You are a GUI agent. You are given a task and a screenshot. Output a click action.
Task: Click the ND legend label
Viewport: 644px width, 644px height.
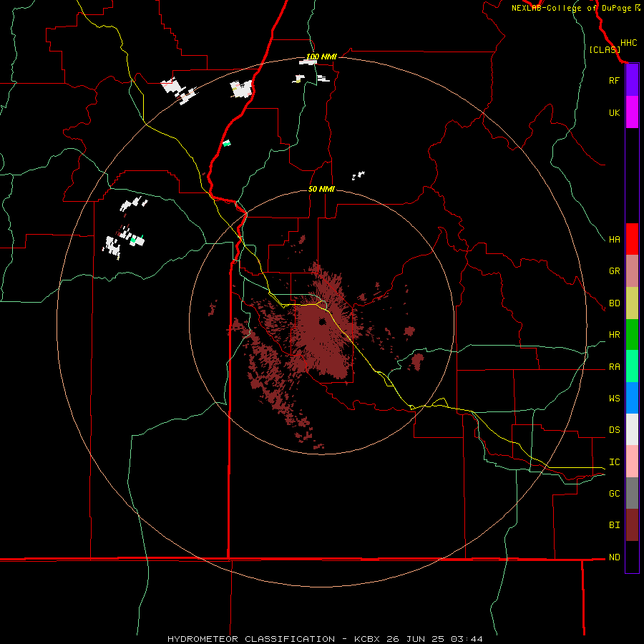coord(614,557)
